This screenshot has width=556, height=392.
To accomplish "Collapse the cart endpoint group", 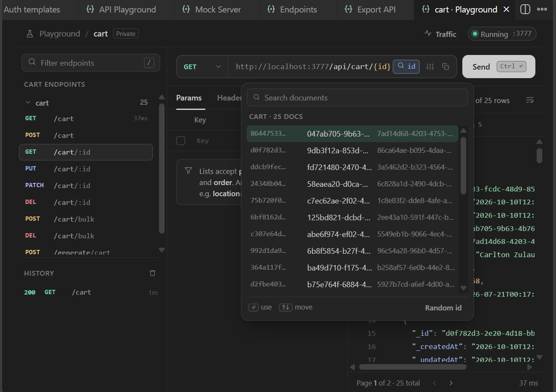I will (28, 103).
